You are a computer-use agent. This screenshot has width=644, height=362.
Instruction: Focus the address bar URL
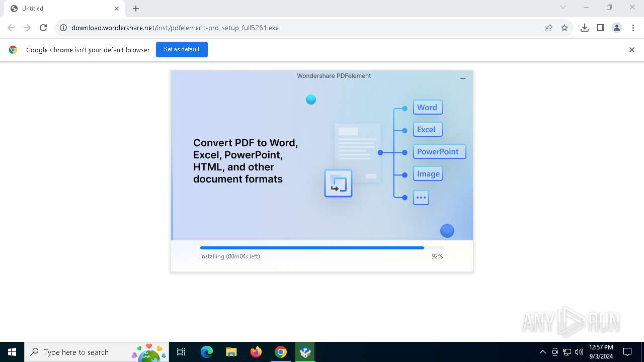(x=175, y=28)
